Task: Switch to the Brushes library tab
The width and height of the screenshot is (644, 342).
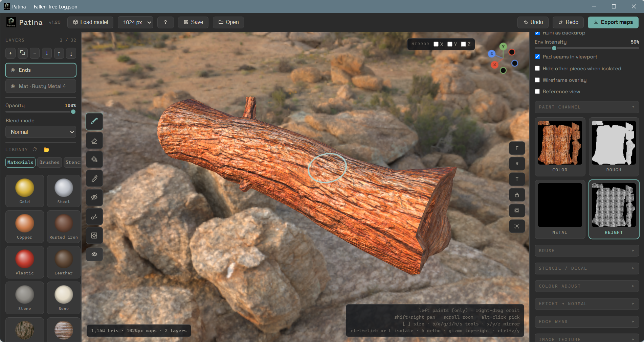Action: point(49,163)
